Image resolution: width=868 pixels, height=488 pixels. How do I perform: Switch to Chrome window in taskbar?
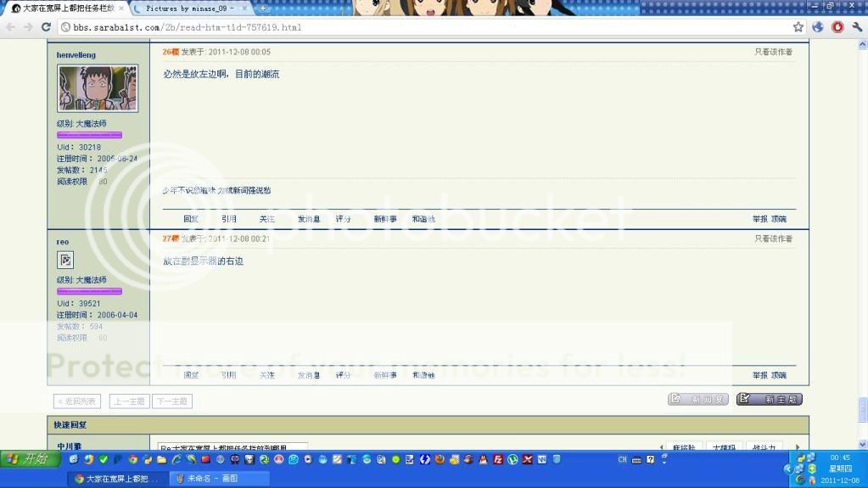pos(118,479)
